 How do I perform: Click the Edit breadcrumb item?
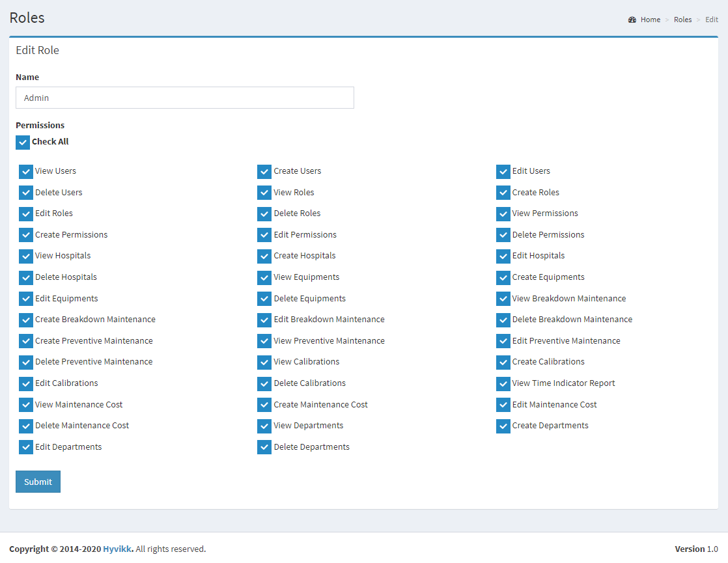click(711, 20)
